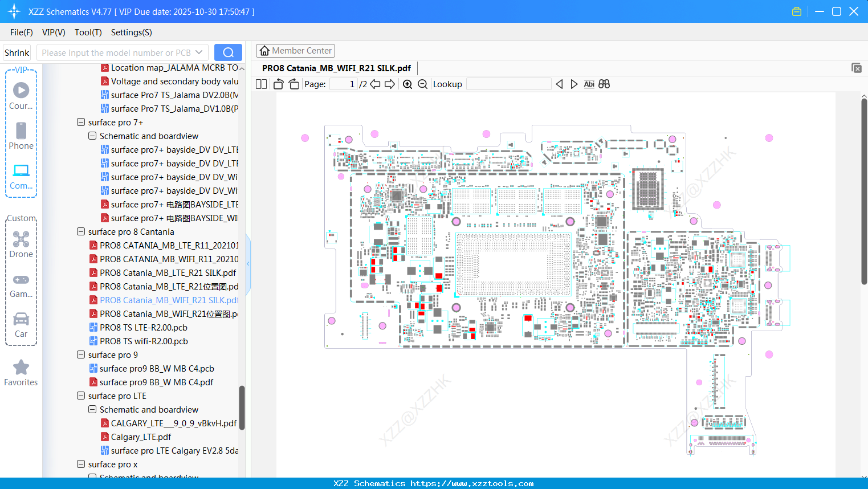
Task: Rotate page counterclockwise
Action: click(278, 84)
